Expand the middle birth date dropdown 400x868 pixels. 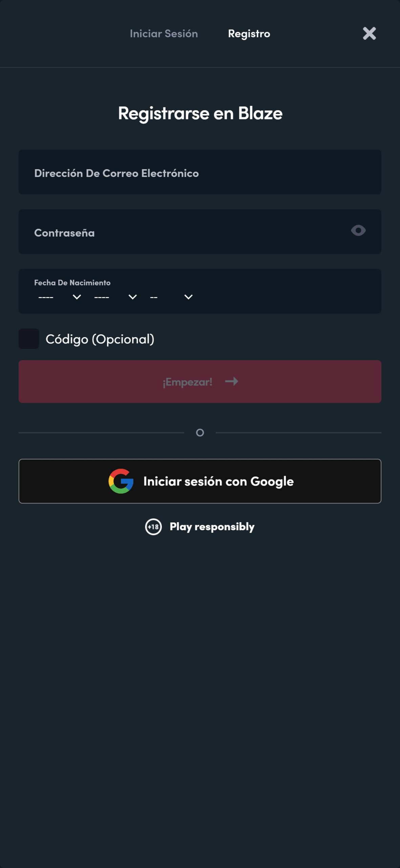(115, 297)
